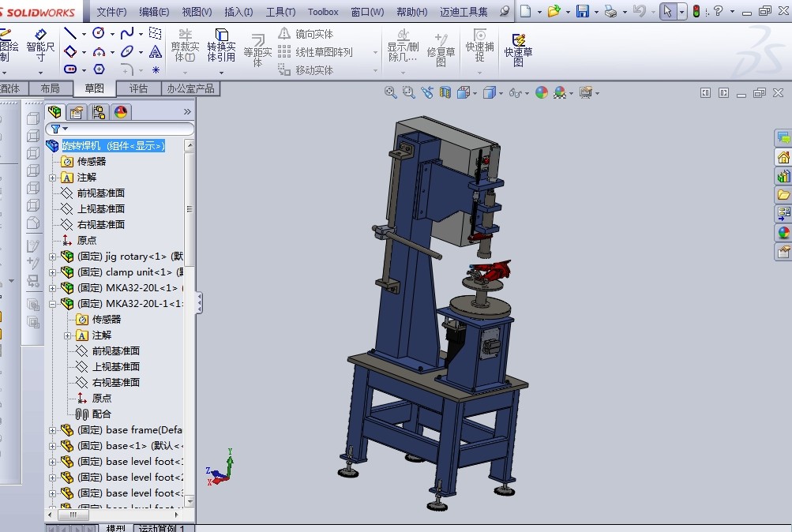Image resolution: width=792 pixels, height=532 pixels.
Task: Open the ConfigurationManager tab
Action: pos(99,112)
